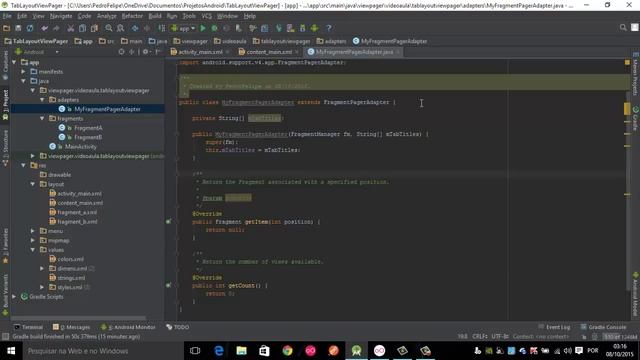
Task: Start debugging with the Debug bug icon
Action: click(214, 28)
